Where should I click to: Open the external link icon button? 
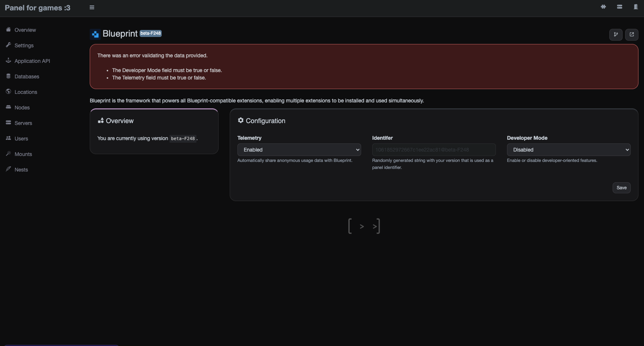coord(632,34)
